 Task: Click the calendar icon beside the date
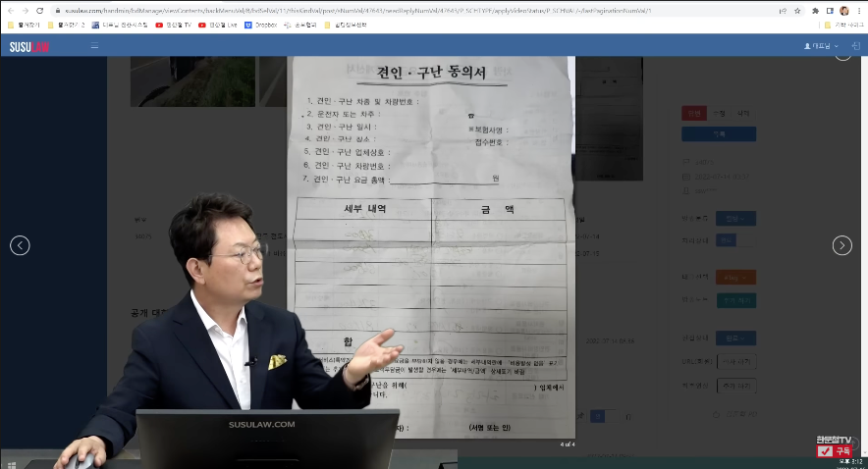[x=686, y=177]
